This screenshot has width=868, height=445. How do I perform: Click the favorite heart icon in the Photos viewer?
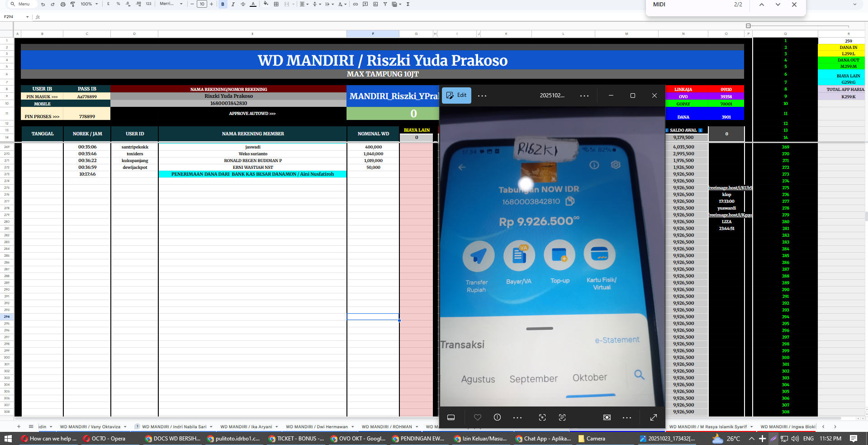click(x=478, y=417)
